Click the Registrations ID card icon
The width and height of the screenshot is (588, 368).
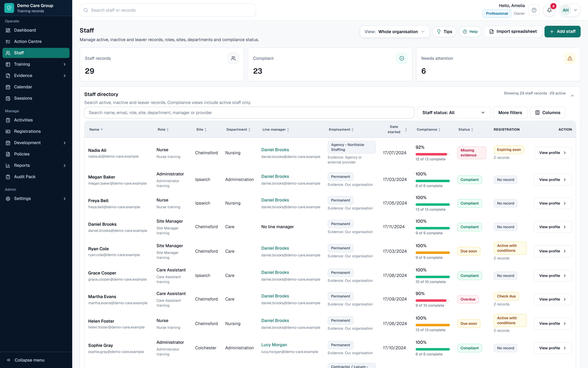pos(8,131)
